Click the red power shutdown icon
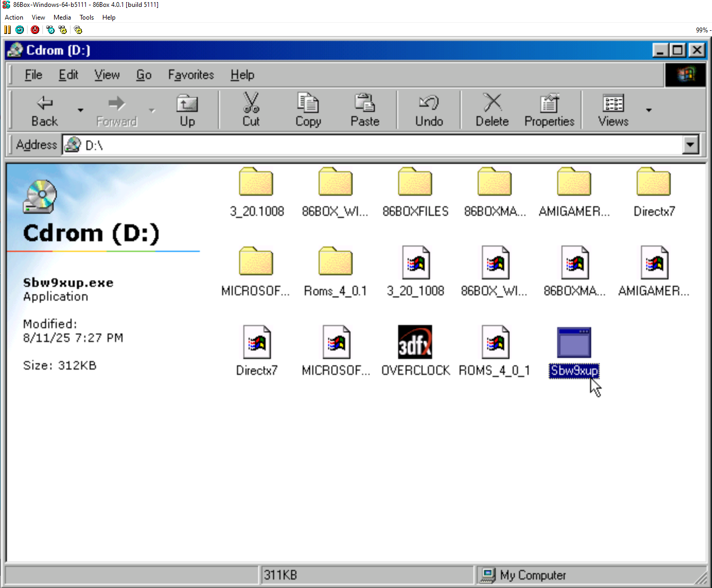The height and width of the screenshot is (588, 712). [35, 30]
